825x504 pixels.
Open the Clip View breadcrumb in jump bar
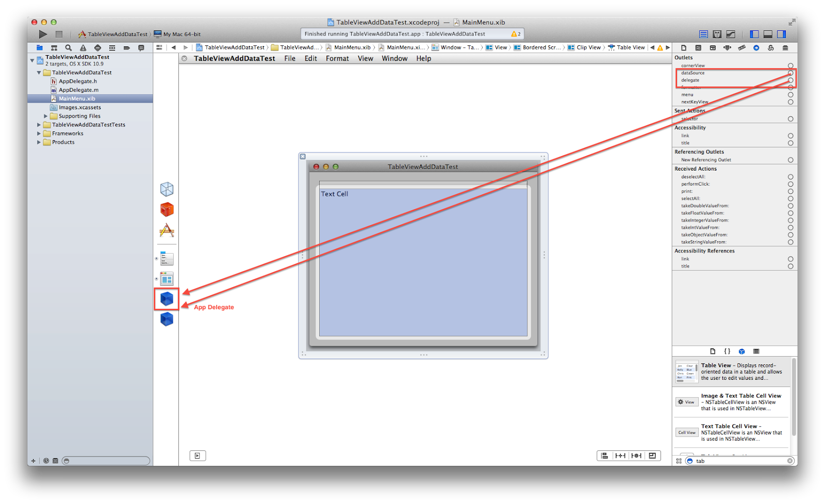(x=584, y=47)
